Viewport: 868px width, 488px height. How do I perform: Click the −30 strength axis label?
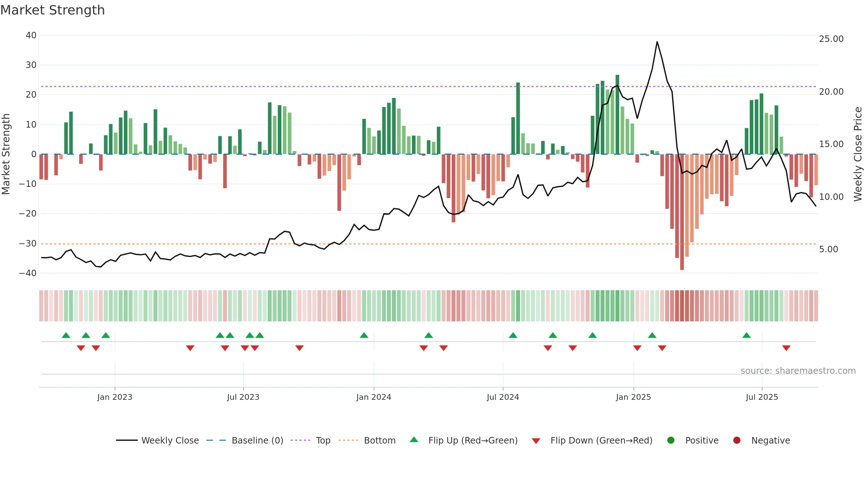[28, 244]
